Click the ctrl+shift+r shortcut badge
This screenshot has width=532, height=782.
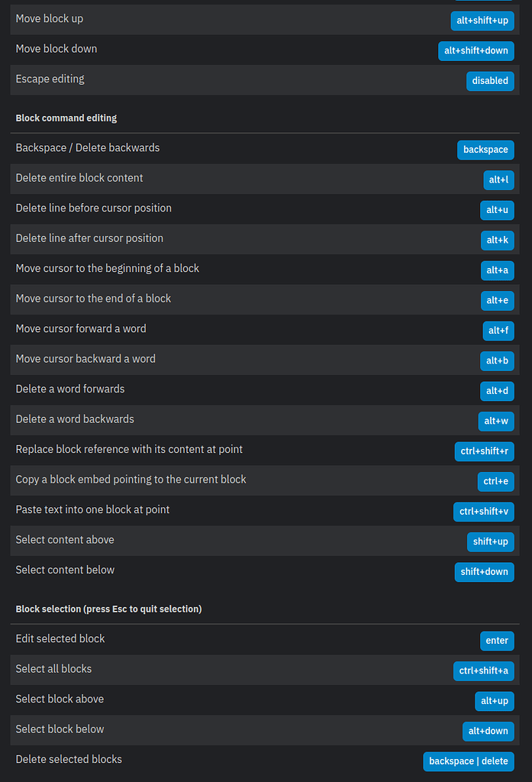[x=484, y=451]
